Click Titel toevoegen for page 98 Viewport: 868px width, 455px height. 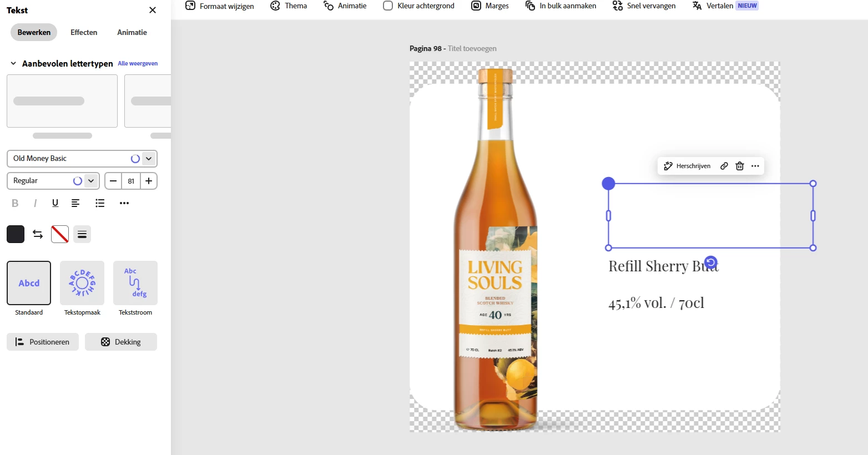472,48
